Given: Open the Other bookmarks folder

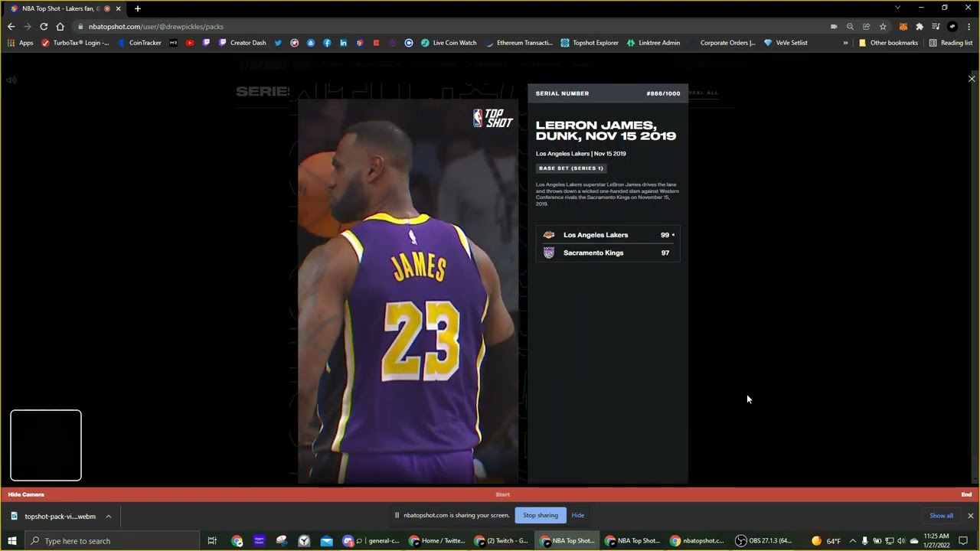Looking at the screenshot, I should point(888,43).
